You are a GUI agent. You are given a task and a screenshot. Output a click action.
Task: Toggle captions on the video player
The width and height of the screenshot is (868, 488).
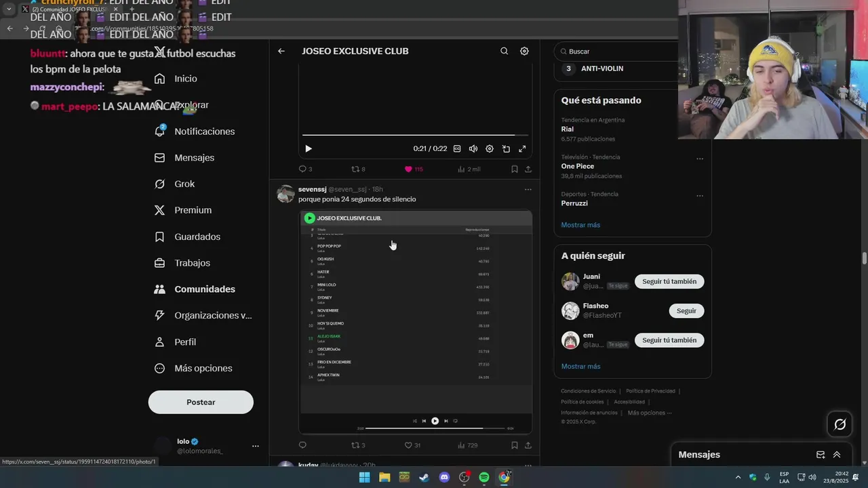(457, 148)
